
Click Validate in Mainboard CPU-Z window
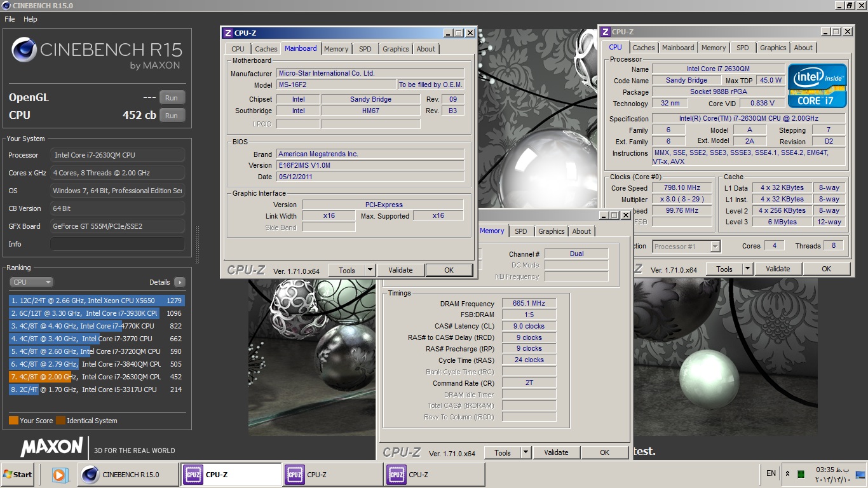[x=400, y=270]
